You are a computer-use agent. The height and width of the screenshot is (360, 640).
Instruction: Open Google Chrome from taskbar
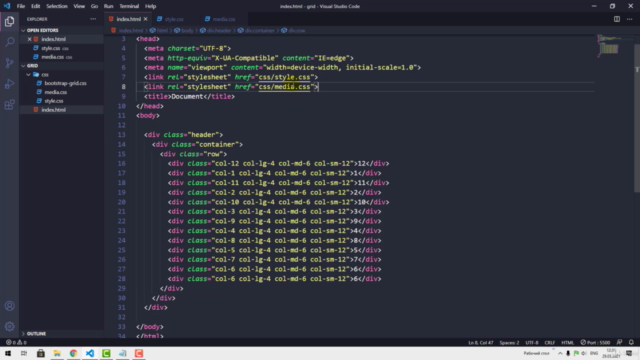point(73,353)
